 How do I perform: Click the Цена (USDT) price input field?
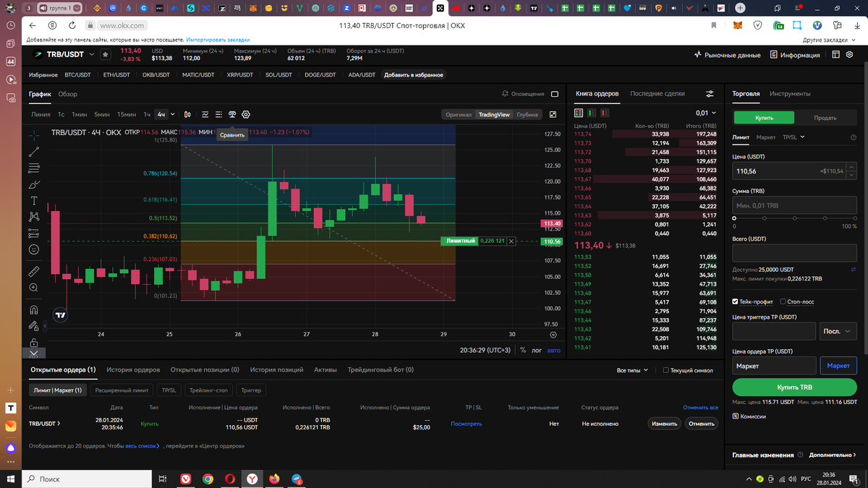click(x=794, y=171)
